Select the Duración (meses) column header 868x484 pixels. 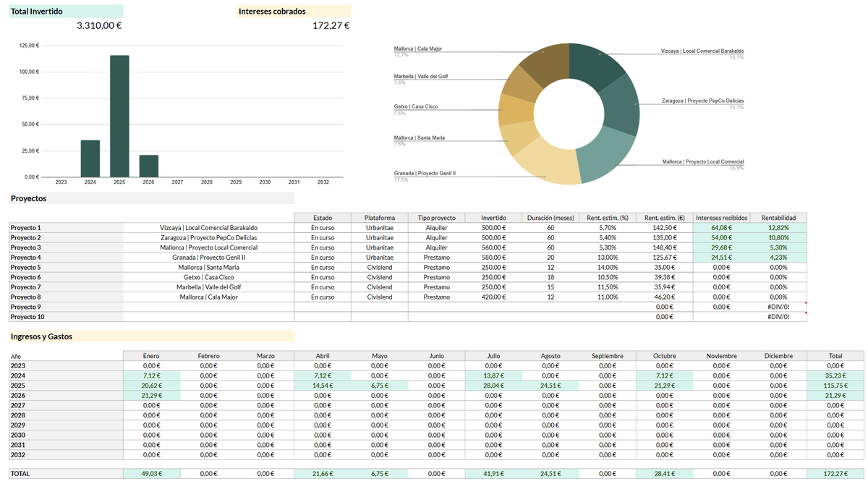(x=550, y=218)
